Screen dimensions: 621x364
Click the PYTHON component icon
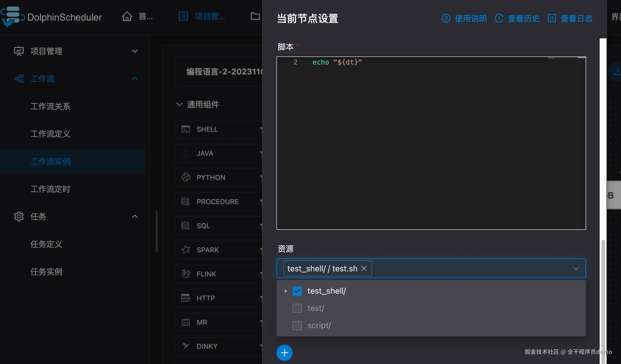(x=185, y=177)
